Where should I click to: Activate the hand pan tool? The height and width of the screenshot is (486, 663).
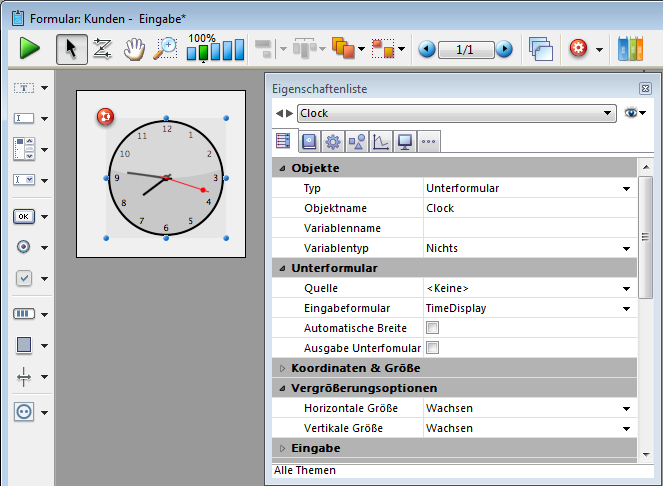click(x=133, y=48)
